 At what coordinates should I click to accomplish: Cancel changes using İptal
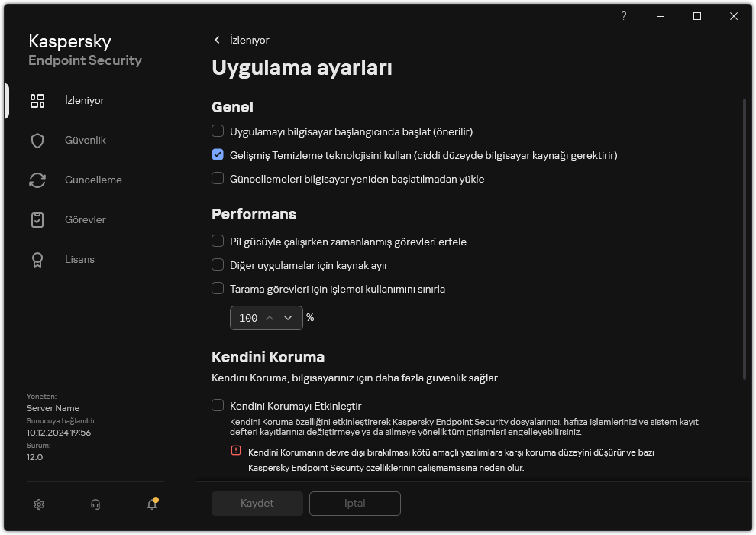354,504
